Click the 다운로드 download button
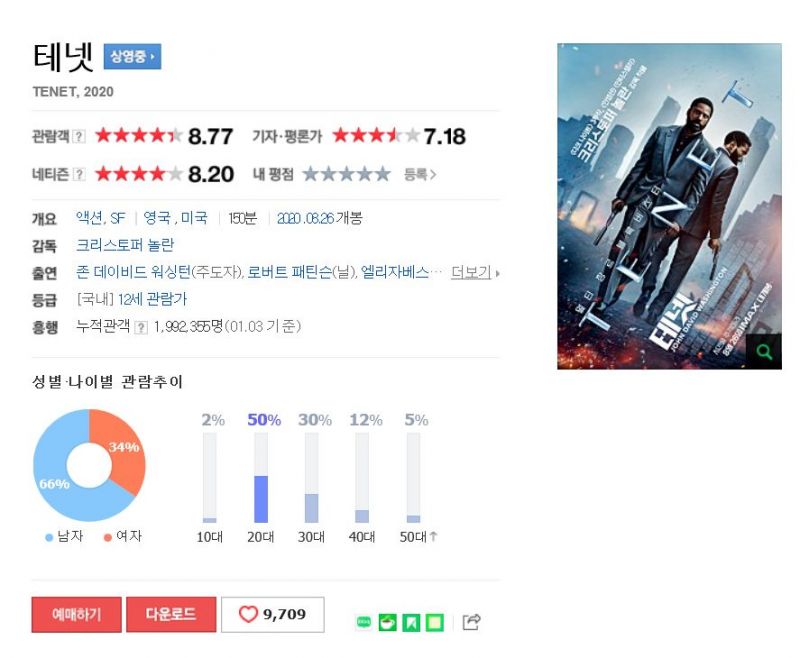This screenshot has width=800, height=658. point(171,614)
